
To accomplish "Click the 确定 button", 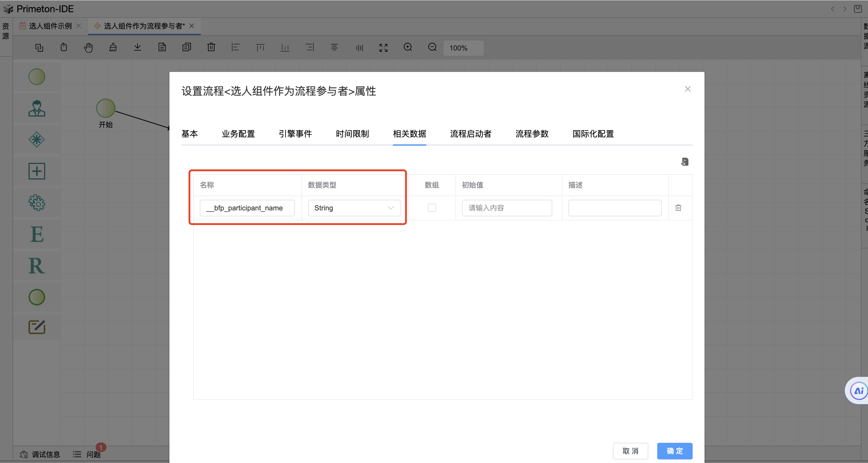I will [674, 451].
